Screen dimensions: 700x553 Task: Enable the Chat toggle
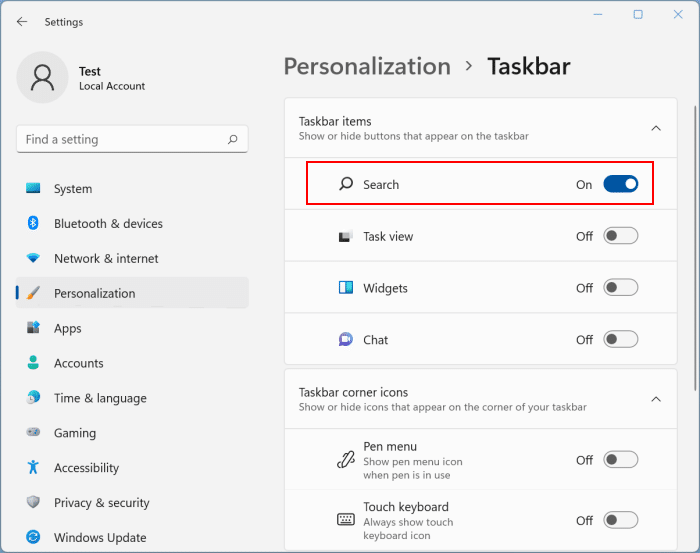(x=621, y=339)
